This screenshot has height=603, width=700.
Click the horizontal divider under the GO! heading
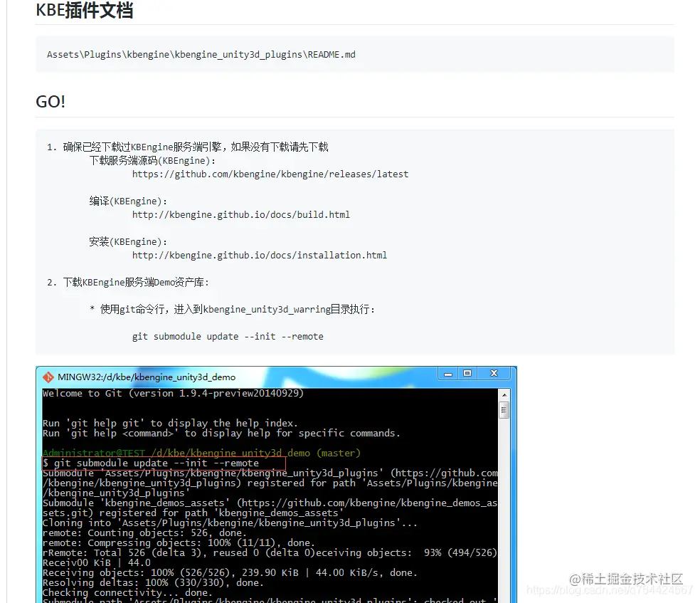354,116
